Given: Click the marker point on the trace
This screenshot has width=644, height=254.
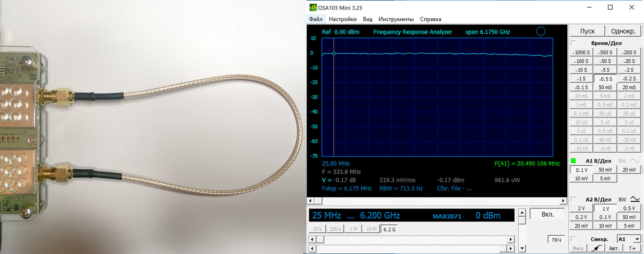Looking at the screenshot, I should pos(334,54).
